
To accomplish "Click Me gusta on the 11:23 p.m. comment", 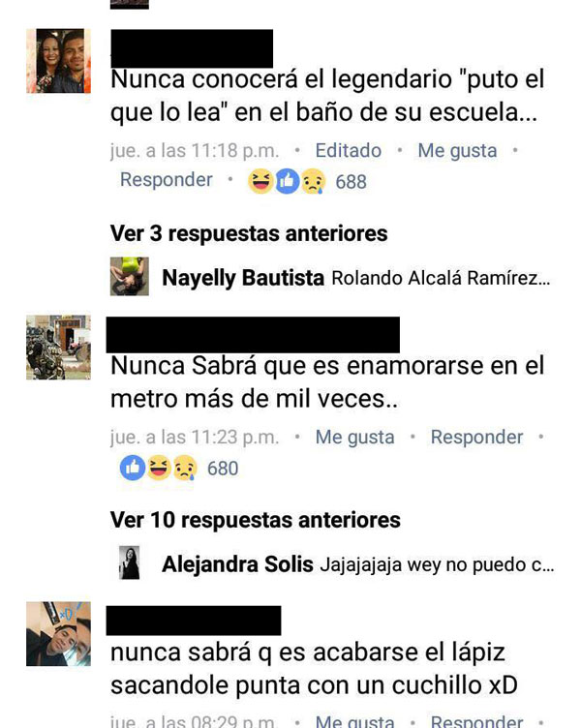I will tap(354, 437).
